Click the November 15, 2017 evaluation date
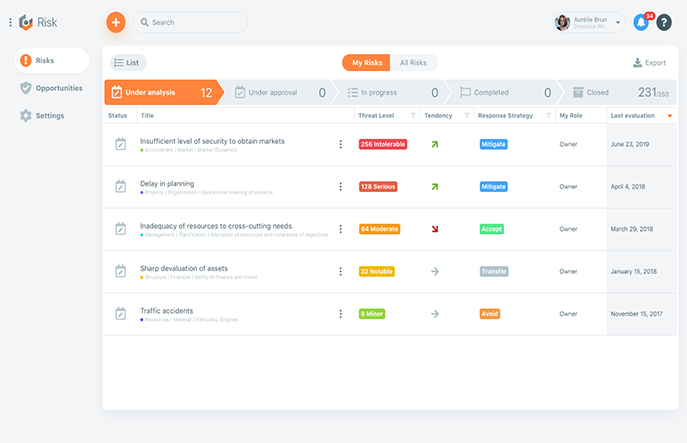The image size is (687, 443). [637, 314]
